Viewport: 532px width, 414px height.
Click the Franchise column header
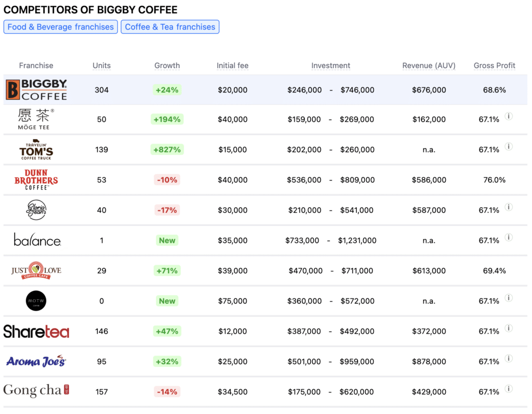(x=36, y=65)
